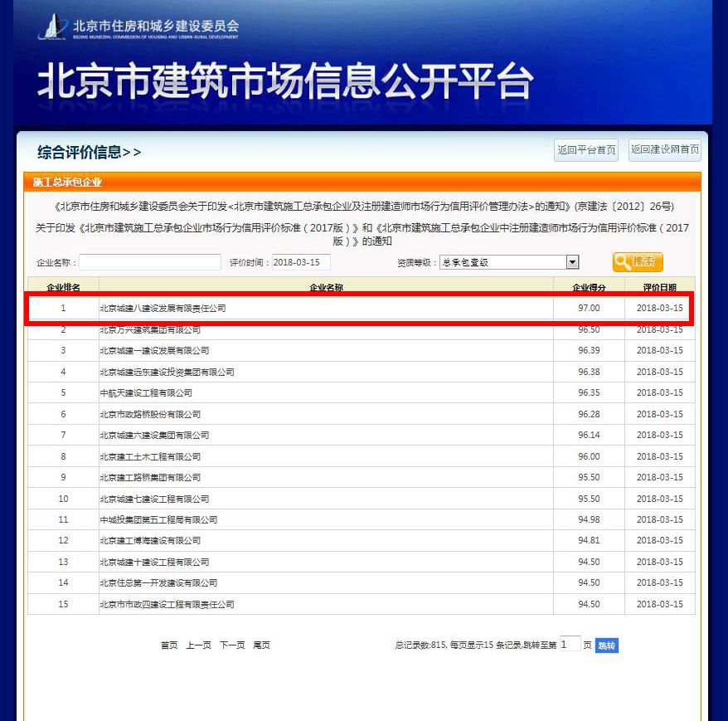728x721 pixels.
Task: Select 北京建工博海建设有限公司
Action: pos(150,540)
